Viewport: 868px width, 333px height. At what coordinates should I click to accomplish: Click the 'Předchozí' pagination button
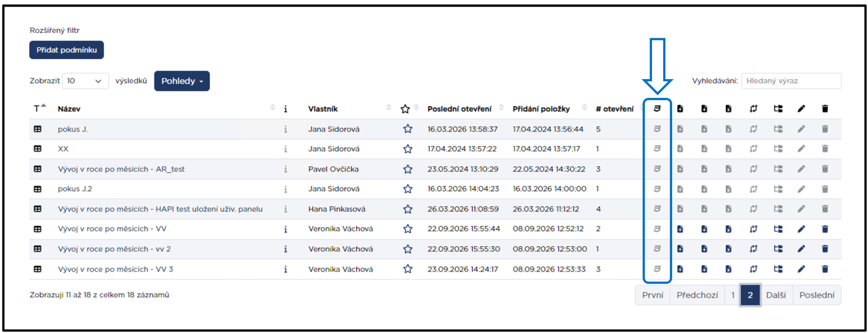click(x=698, y=295)
